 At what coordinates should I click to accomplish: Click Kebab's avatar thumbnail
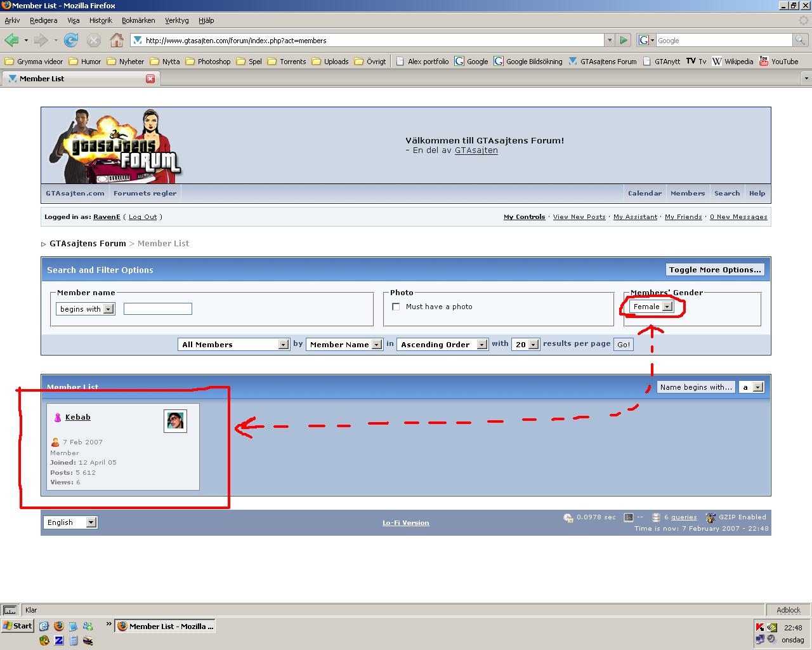point(175,421)
